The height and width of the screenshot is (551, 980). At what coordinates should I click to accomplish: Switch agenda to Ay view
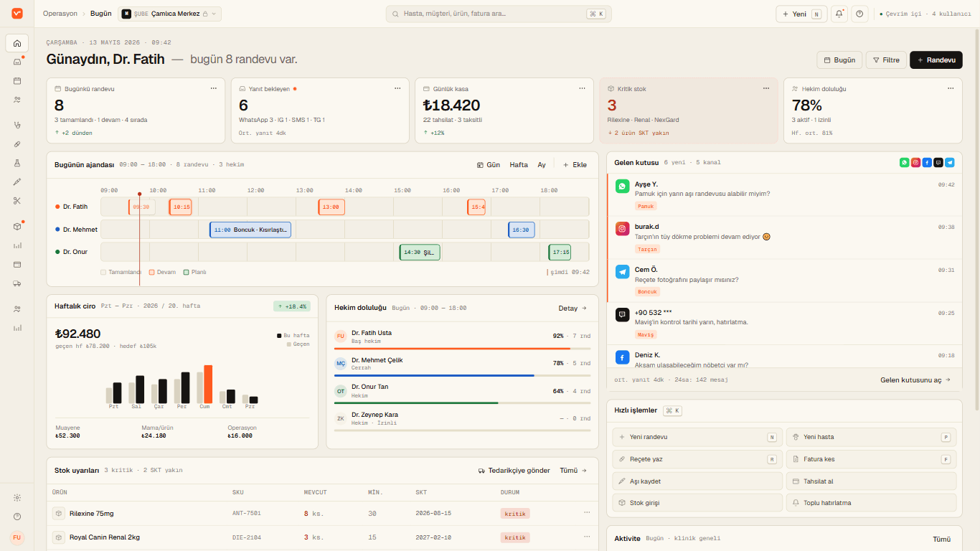tap(542, 165)
